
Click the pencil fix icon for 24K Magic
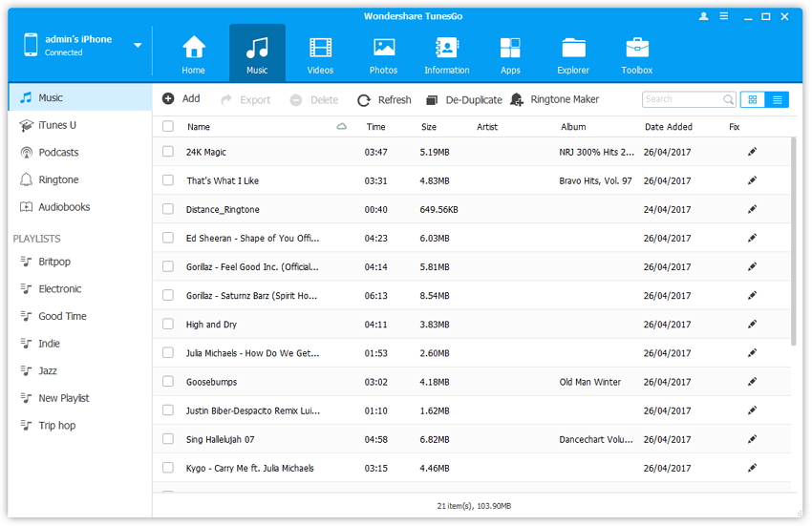pyautogui.click(x=752, y=152)
